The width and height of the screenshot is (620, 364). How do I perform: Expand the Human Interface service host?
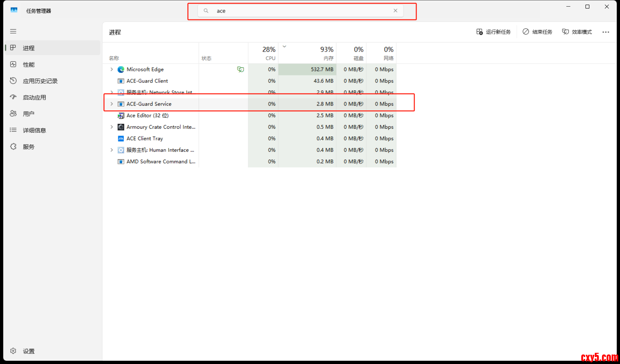[x=112, y=150]
